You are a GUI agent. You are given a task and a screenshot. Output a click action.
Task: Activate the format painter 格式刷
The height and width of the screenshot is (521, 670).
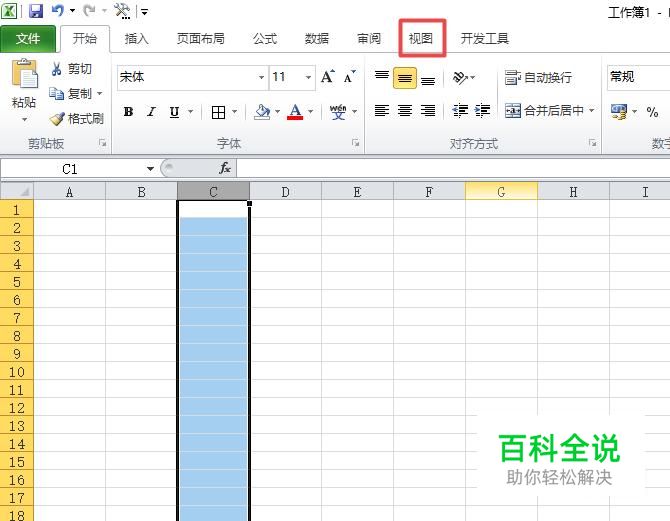[77, 118]
